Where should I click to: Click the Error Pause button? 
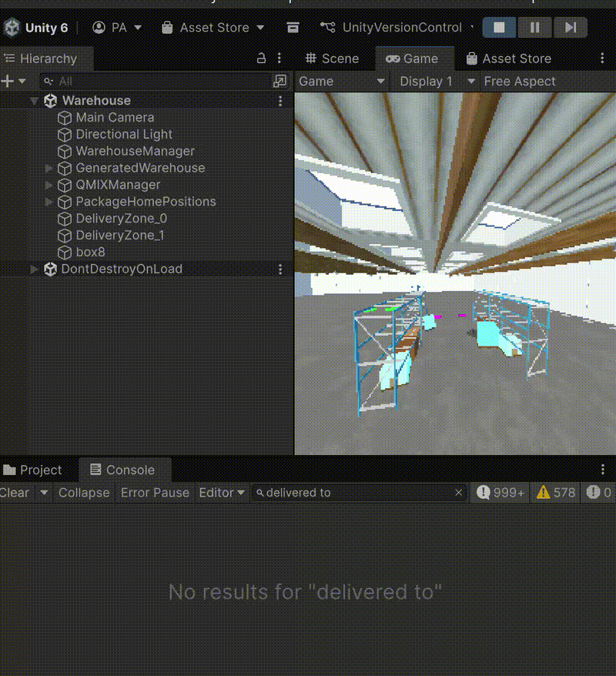155,493
